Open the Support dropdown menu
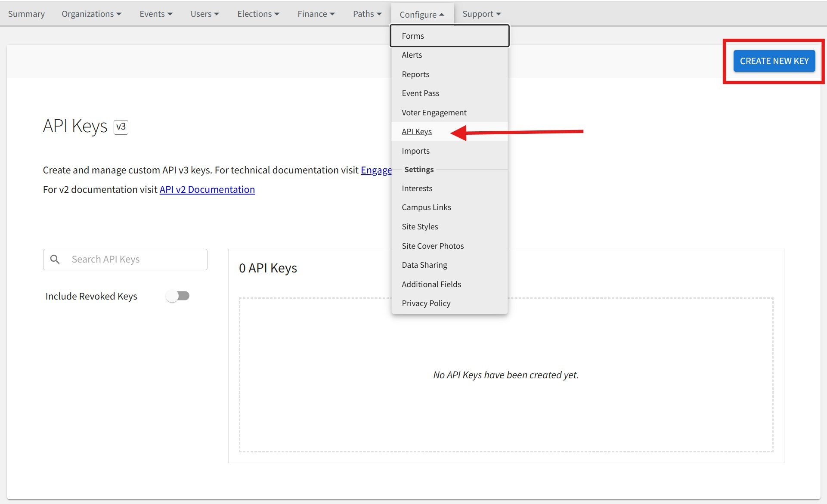Image resolution: width=827 pixels, height=504 pixels. coord(481,14)
